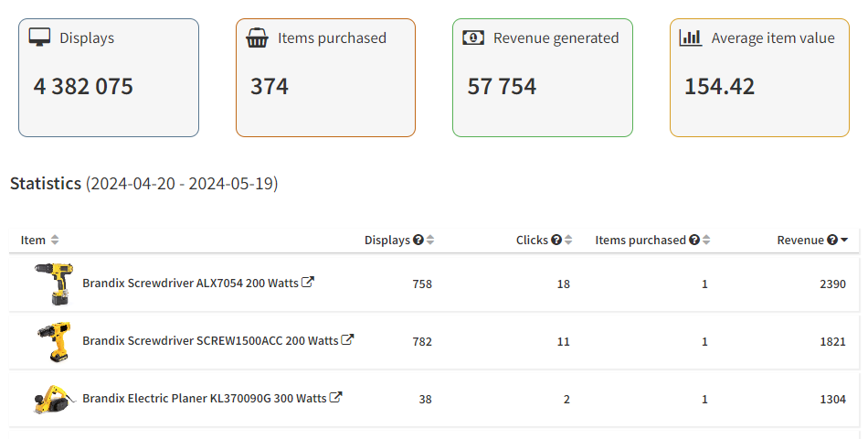Open external link icon for Electric Planer
868x439 pixels.
(x=335, y=397)
